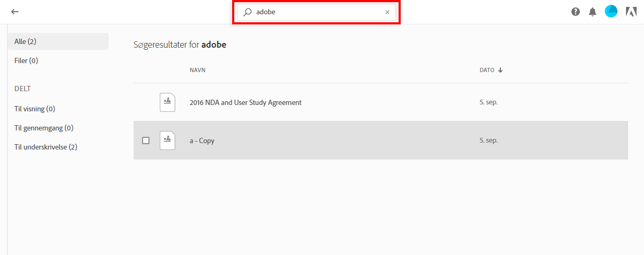Click the signature file icon for a - Copy
The width and height of the screenshot is (644, 255).
pyautogui.click(x=167, y=140)
